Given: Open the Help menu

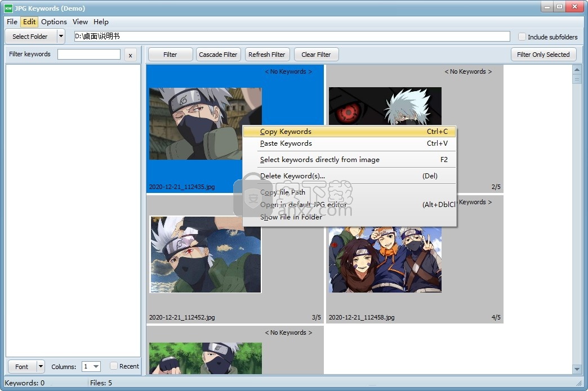Looking at the screenshot, I should [101, 22].
